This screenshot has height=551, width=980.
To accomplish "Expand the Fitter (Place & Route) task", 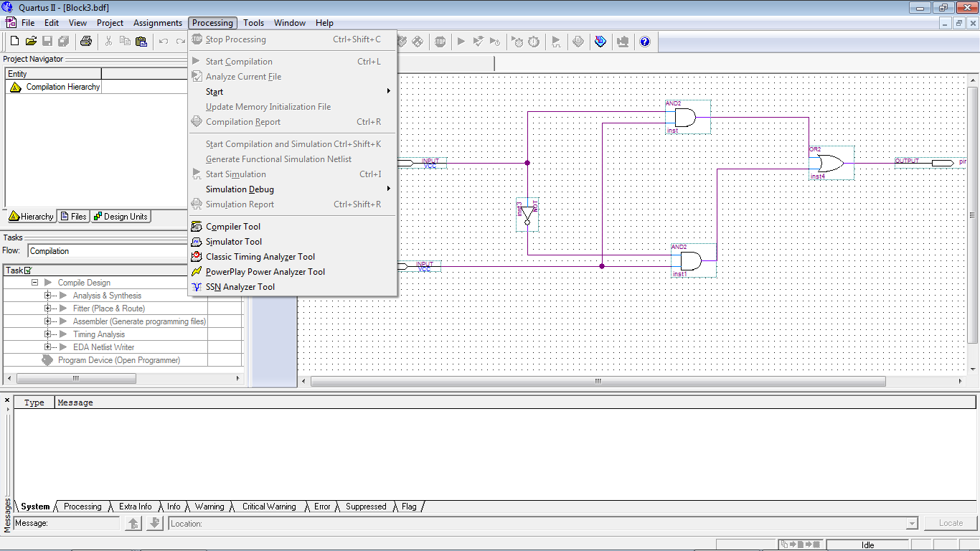I will pos(48,309).
